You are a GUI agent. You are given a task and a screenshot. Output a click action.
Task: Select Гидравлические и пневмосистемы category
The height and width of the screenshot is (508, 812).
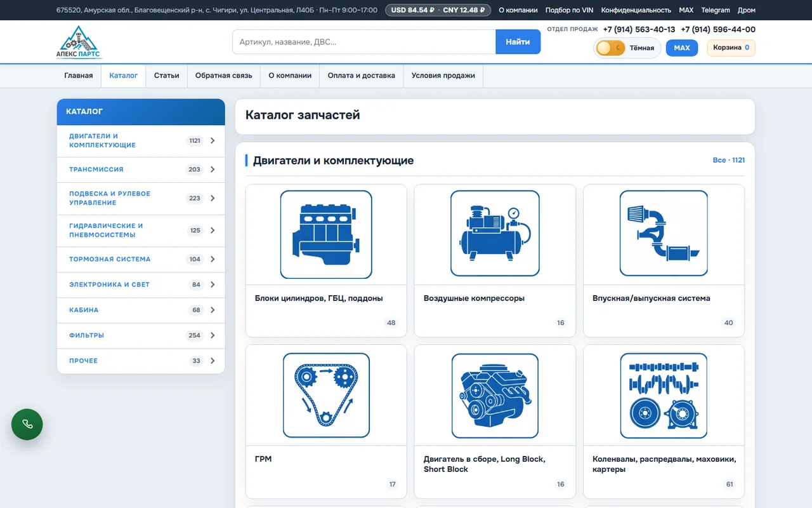141,231
